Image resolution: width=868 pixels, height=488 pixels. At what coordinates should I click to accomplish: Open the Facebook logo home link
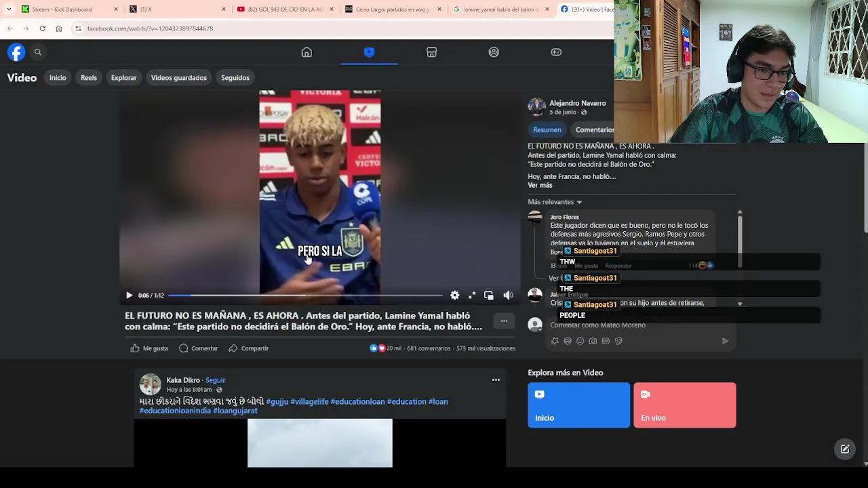[16, 52]
